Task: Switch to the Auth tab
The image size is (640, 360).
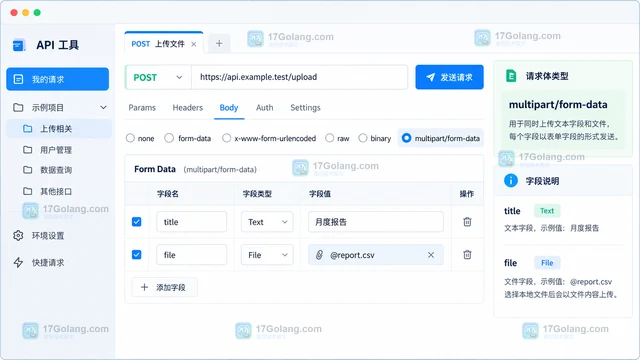Action: click(x=264, y=108)
